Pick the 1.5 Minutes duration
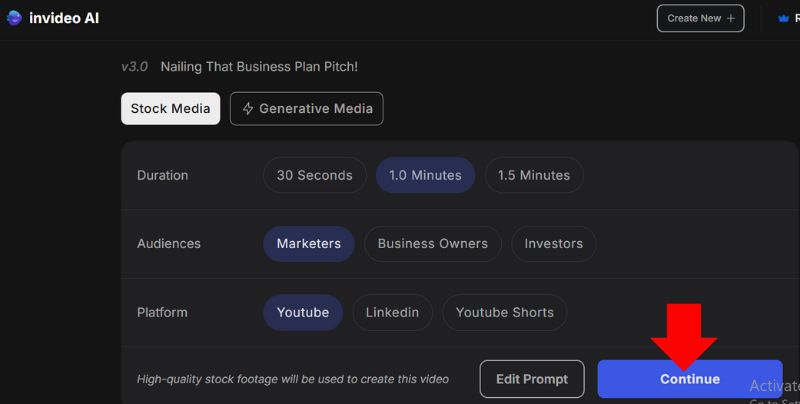Viewport: 800px width, 404px height. point(534,175)
